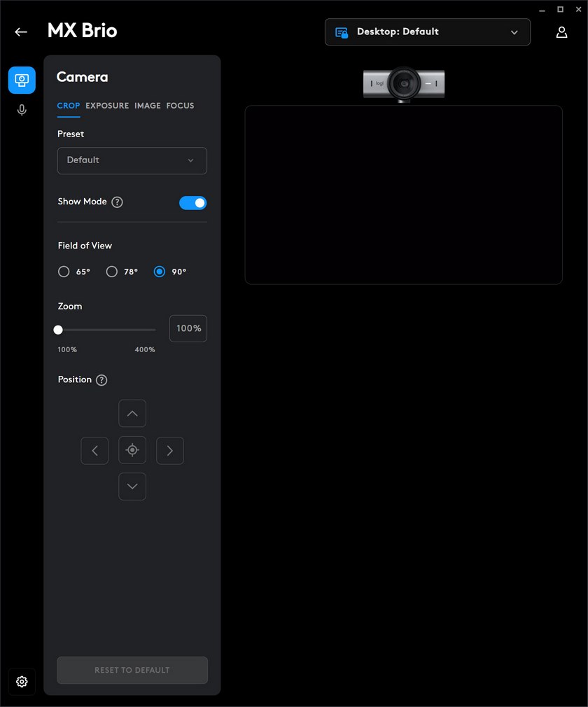Image resolution: width=588 pixels, height=707 pixels.
Task: Click the MX Brio webcam image
Action: (x=404, y=84)
